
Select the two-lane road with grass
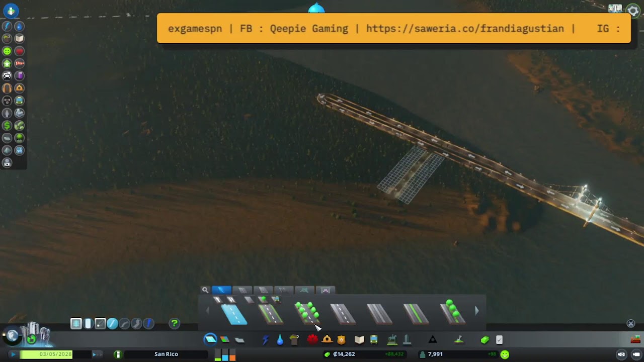270,315
